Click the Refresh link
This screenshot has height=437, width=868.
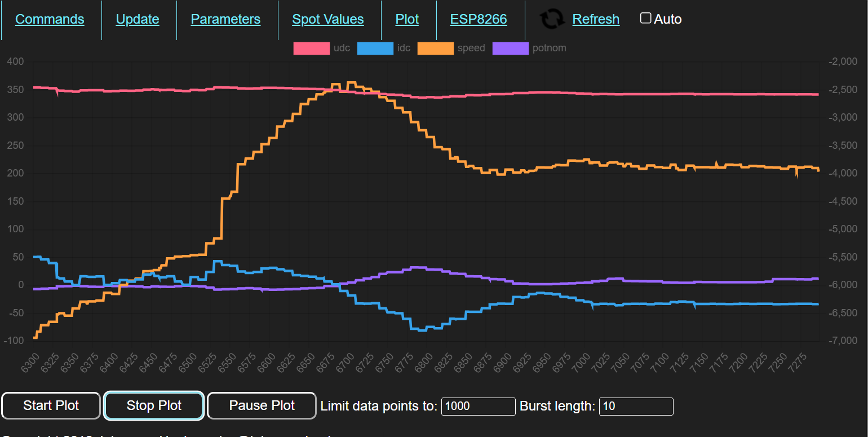pyautogui.click(x=596, y=19)
